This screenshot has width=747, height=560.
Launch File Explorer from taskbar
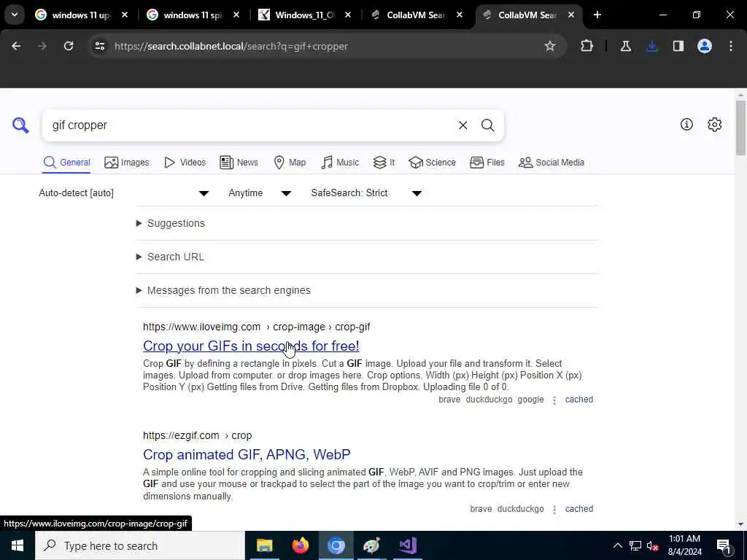point(264,545)
